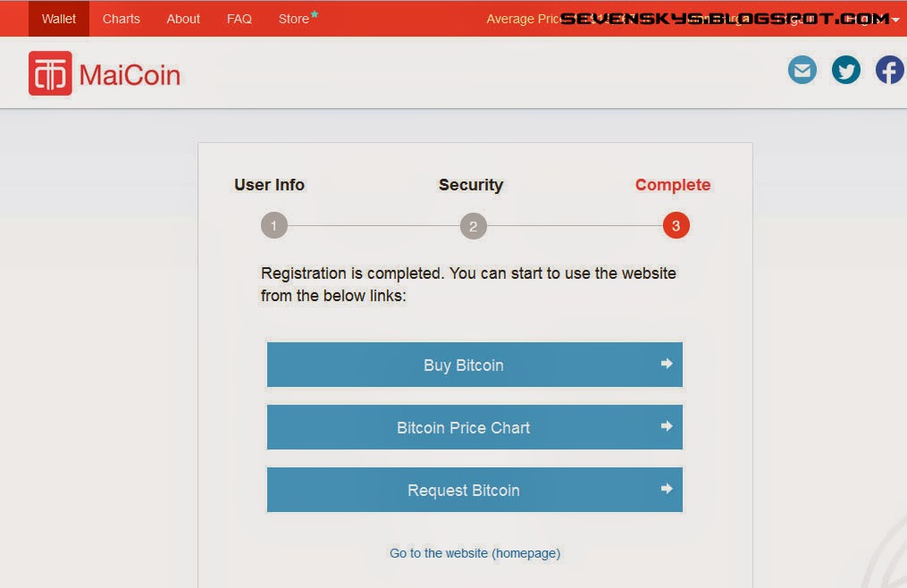Image resolution: width=907 pixels, height=588 pixels.
Task: Open the Wallet tab in the navigation bar
Action: pos(58,19)
